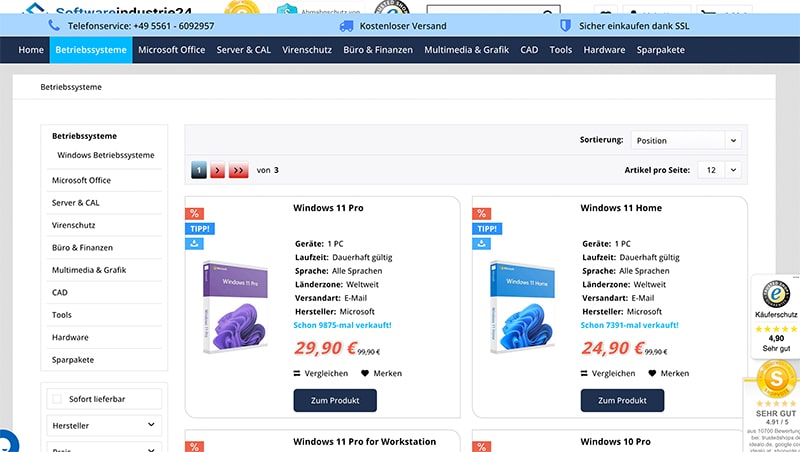Toggle the Sofort lieferbar checkbox
Screen dimensions: 800x452
coord(57,399)
